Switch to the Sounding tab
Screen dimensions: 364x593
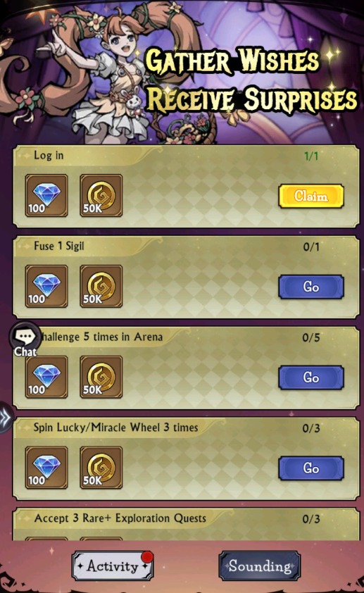pos(260,566)
